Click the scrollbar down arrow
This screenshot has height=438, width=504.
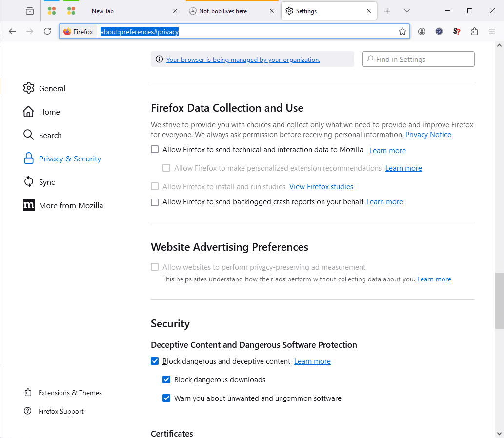click(499, 434)
